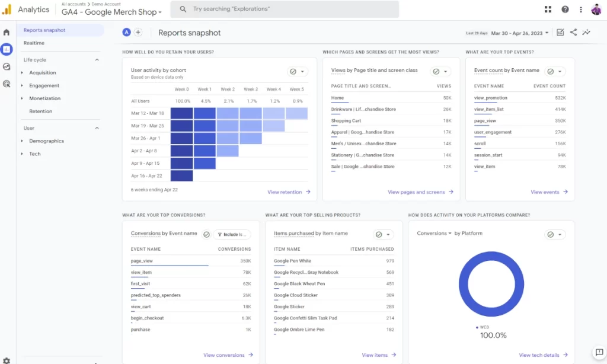
Task: Open the property selector GA4 - Google Merch Shop
Action: point(111,12)
